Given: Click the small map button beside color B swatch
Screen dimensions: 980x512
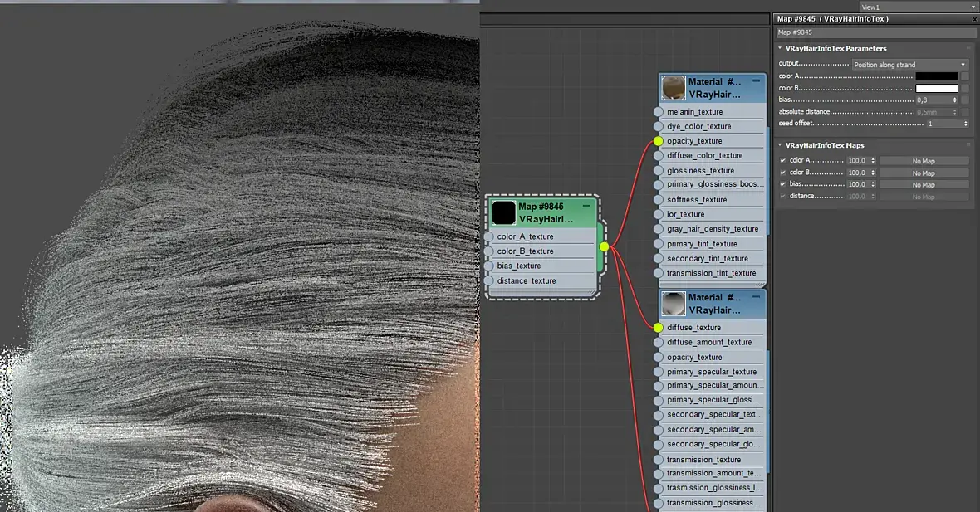Looking at the screenshot, I should [x=965, y=88].
